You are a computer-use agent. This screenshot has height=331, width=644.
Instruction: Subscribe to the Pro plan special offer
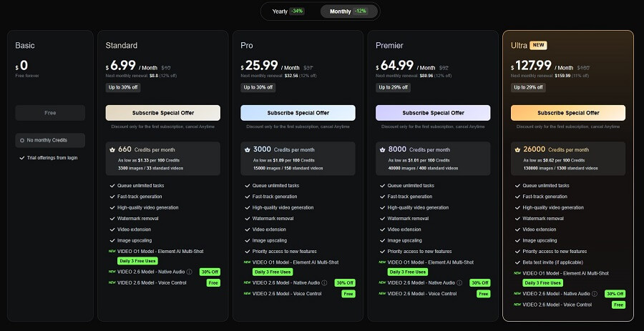[x=298, y=113]
